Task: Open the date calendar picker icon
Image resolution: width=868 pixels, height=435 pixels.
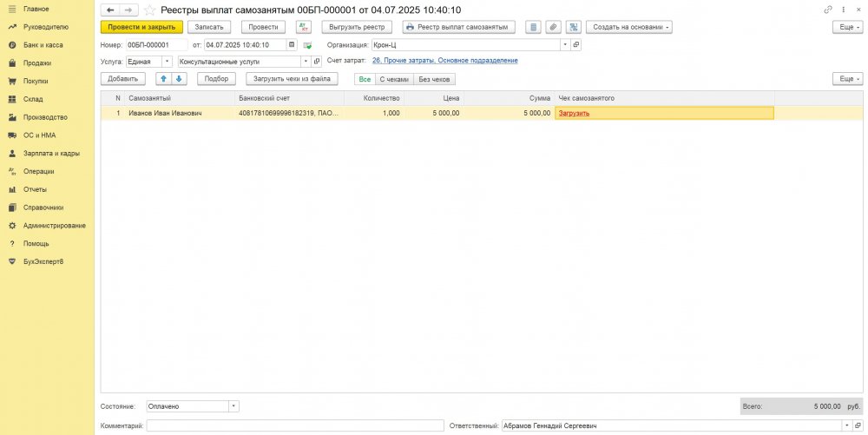Action: coord(292,44)
